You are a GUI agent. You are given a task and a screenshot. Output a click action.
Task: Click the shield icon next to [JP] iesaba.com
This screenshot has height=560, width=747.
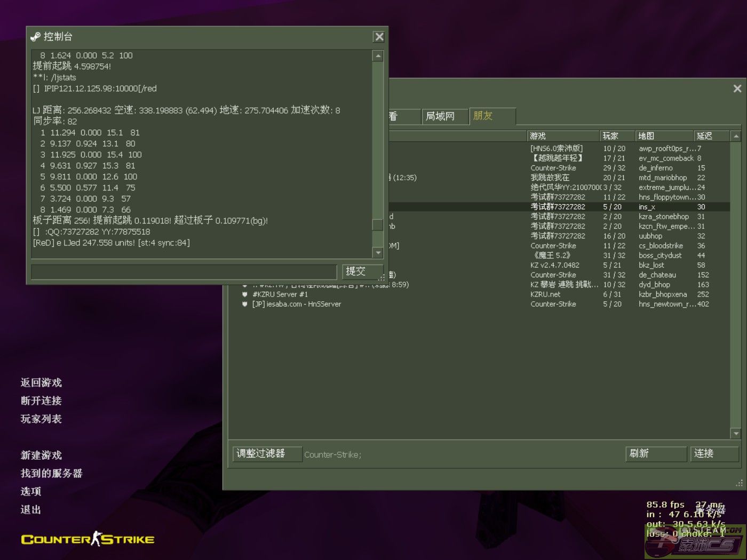(x=245, y=304)
